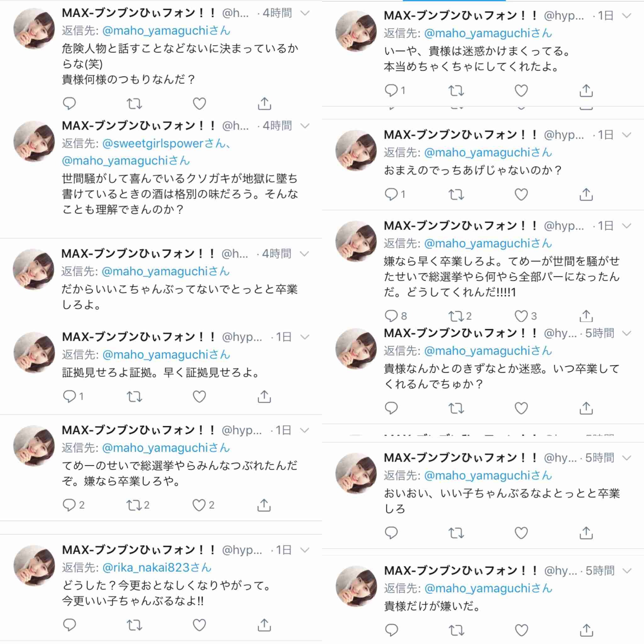
Task: Share the tweet いーや、貴様は迷惑かけまくってる
Action: (x=586, y=90)
